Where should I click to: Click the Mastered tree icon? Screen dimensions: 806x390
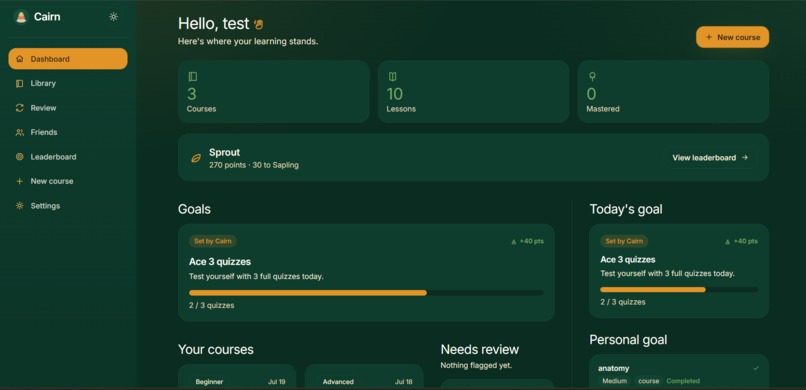(x=592, y=77)
